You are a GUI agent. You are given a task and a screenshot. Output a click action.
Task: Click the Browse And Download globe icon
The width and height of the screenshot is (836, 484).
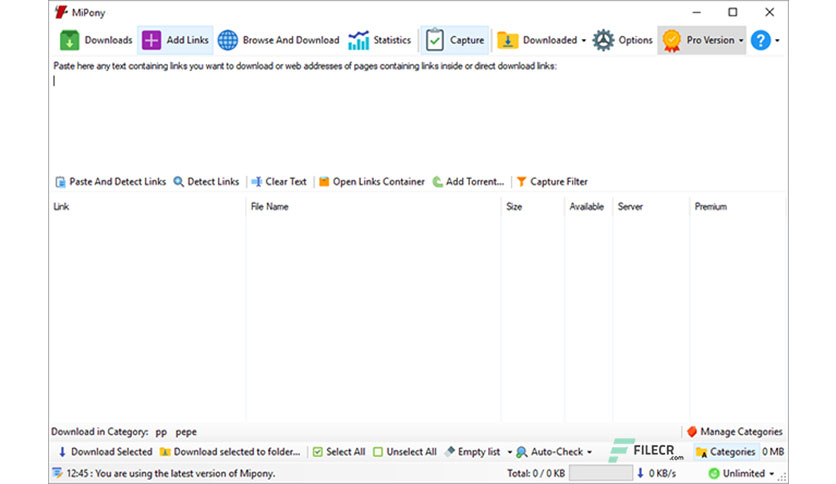pos(228,40)
